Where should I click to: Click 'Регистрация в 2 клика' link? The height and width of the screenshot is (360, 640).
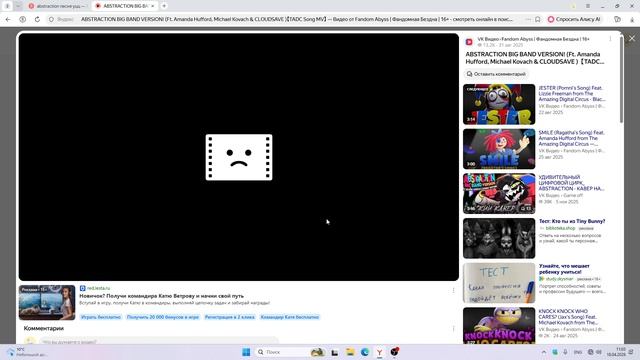pyautogui.click(x=229, y=317)
